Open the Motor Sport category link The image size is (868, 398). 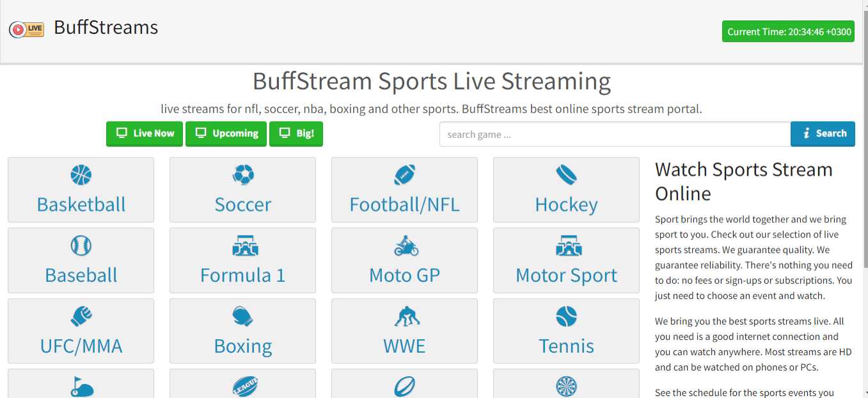(x=567, y=275)
